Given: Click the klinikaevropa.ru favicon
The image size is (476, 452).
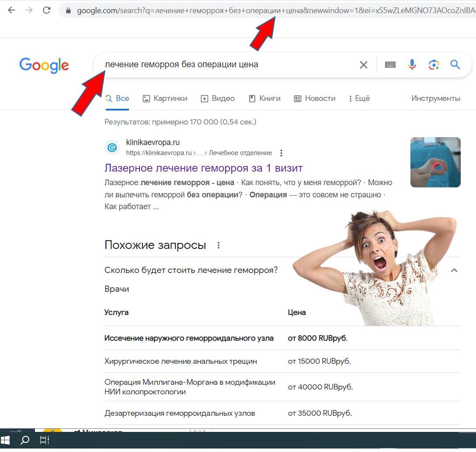Looking at the screenshot, I should point(112,148).
